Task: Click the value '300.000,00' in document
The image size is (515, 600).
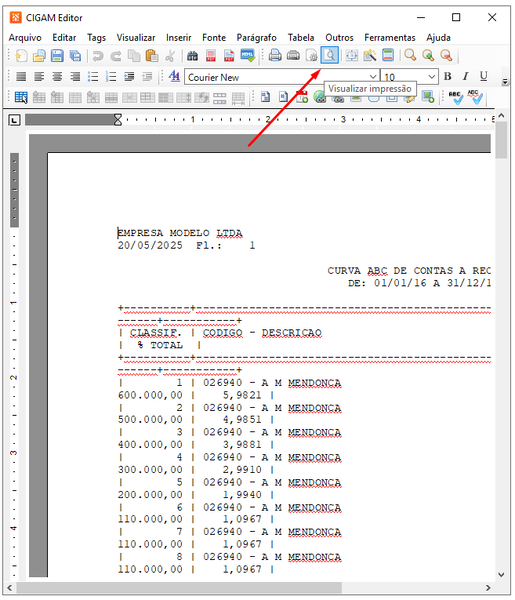Action: coord(150,469)
